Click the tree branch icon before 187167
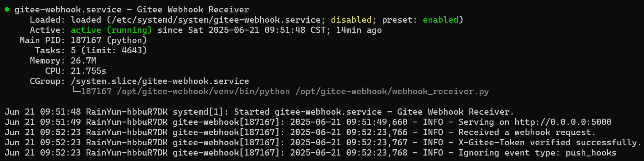This screenshot has height=161, width=644. [x=75, y=91]
